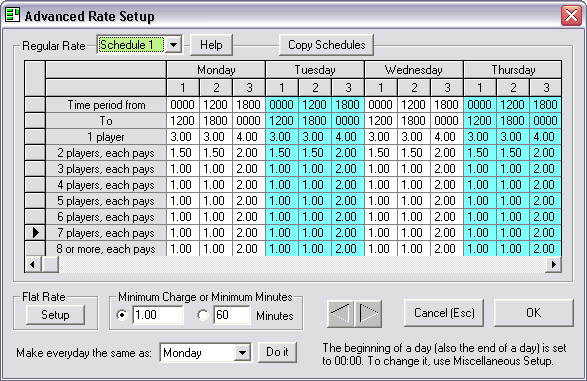Click Thursday period 3 1 player 4.00 cell
The image size is (587, 381).
pos(545,137)
